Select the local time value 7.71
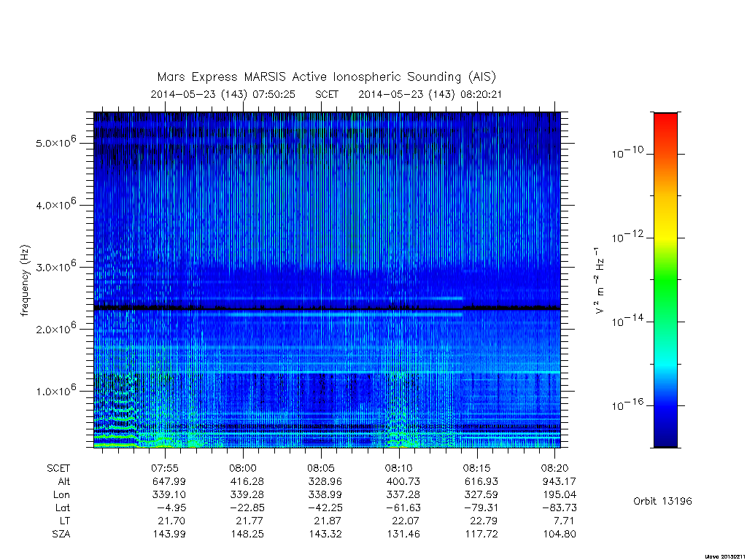The width and height of the screenshot is (747, 560). coord(565,521)
